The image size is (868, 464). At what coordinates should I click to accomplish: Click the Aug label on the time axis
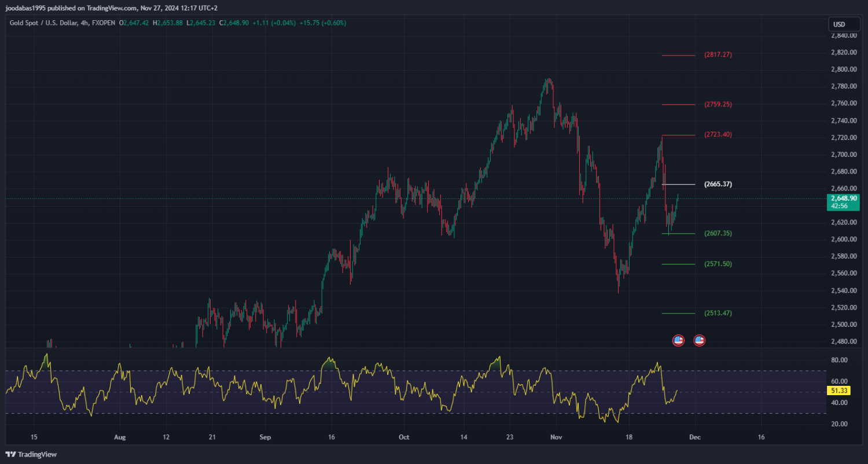[x=120, y=437]
